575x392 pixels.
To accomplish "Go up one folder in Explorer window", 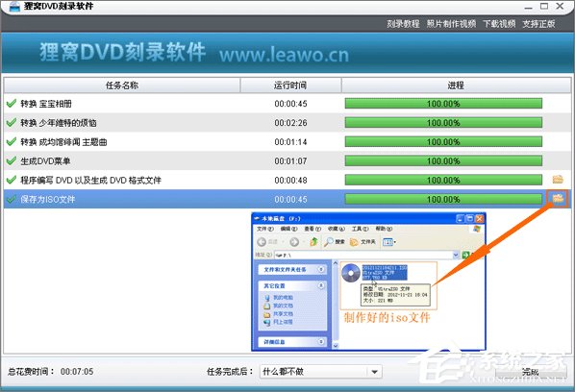I will tap(313, 242).
